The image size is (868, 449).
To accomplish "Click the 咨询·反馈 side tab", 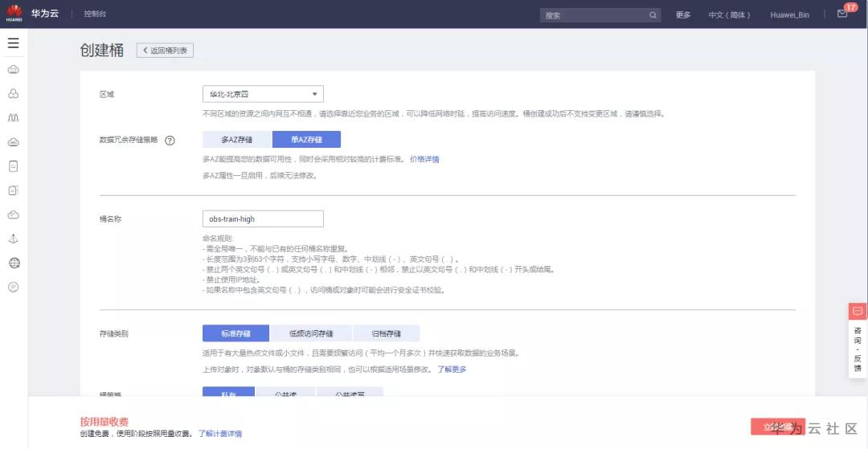I will pos(858,349).
